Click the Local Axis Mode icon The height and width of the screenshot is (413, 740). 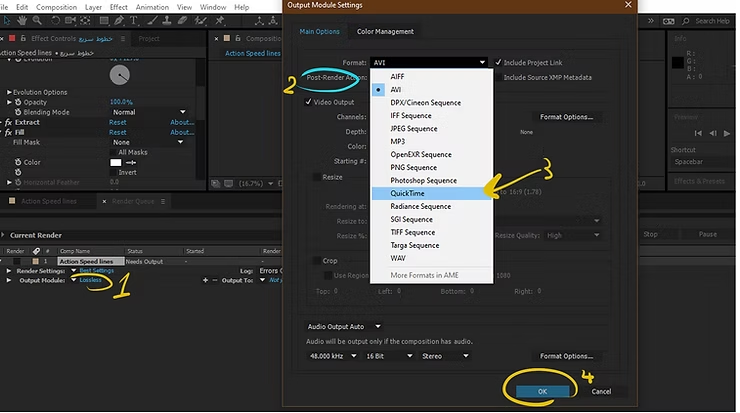(259, 20)
